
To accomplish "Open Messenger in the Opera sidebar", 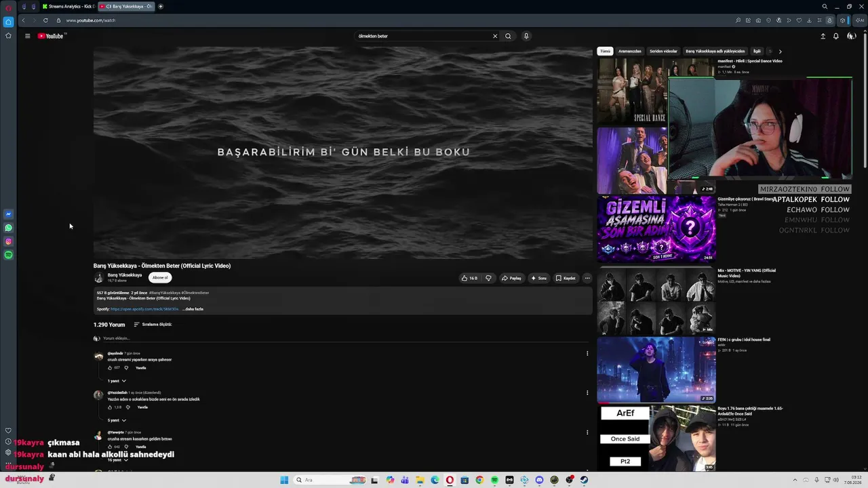I will coord(8,214).
